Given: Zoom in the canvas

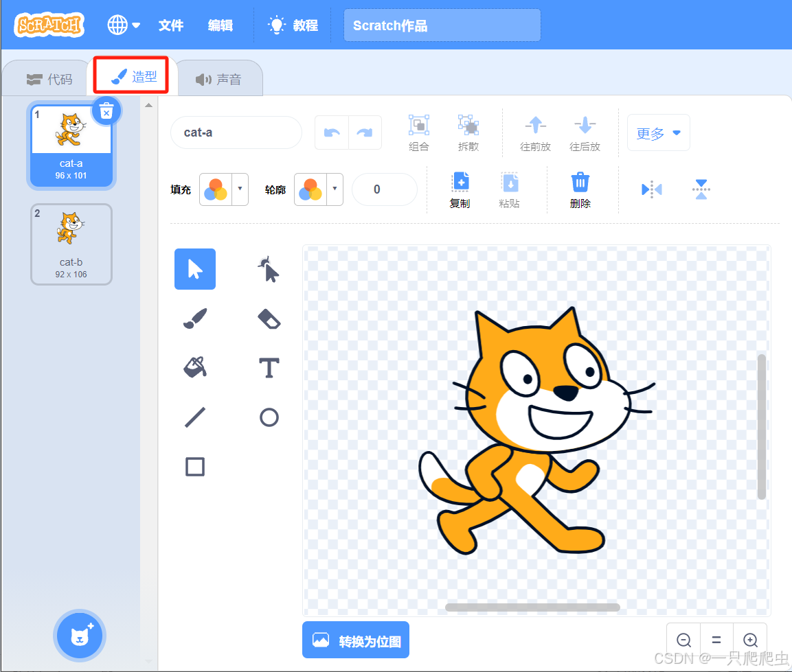Looking at the screenshot, I should pyautogui.click(x=750, y=640).
